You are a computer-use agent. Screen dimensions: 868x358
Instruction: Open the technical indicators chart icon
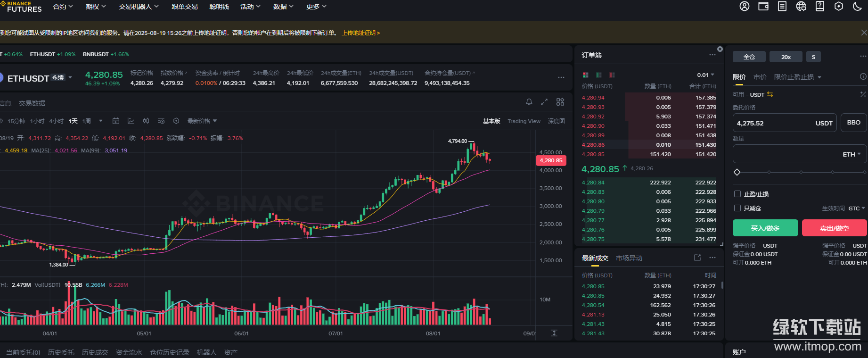pyautogui.click(x=131, y=121)
